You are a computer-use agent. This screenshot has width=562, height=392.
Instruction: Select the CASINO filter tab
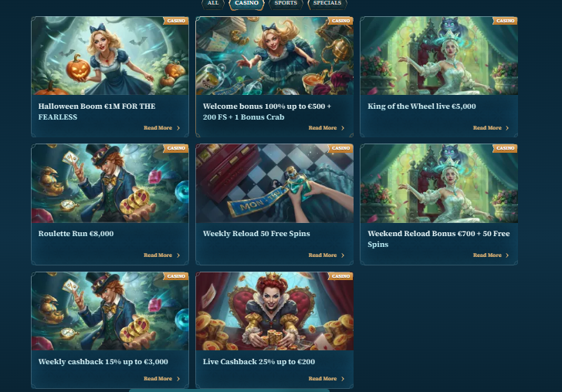pos(246,3)
